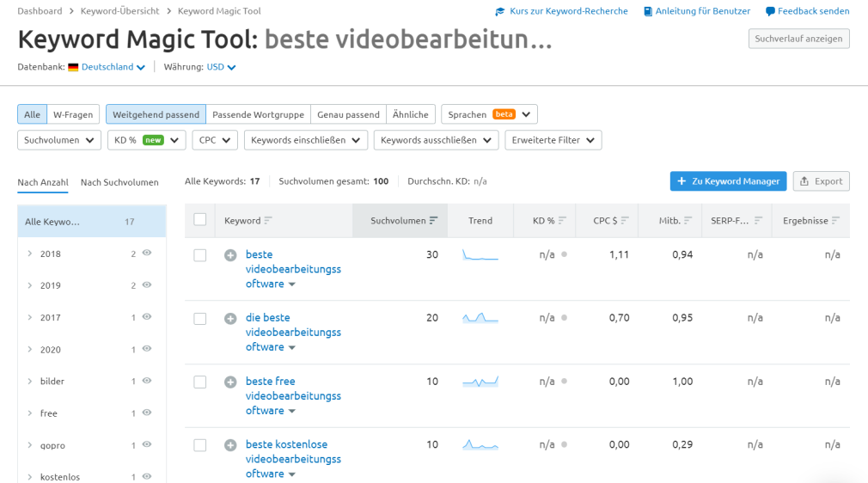Select the Passende Wortgruppe match type
This screenshot has width=868, height=483.
point(258,114)
